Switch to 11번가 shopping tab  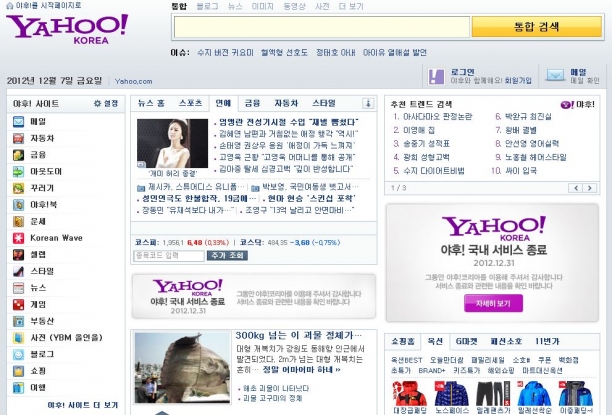pyautogui.click(x=547, y=341)
